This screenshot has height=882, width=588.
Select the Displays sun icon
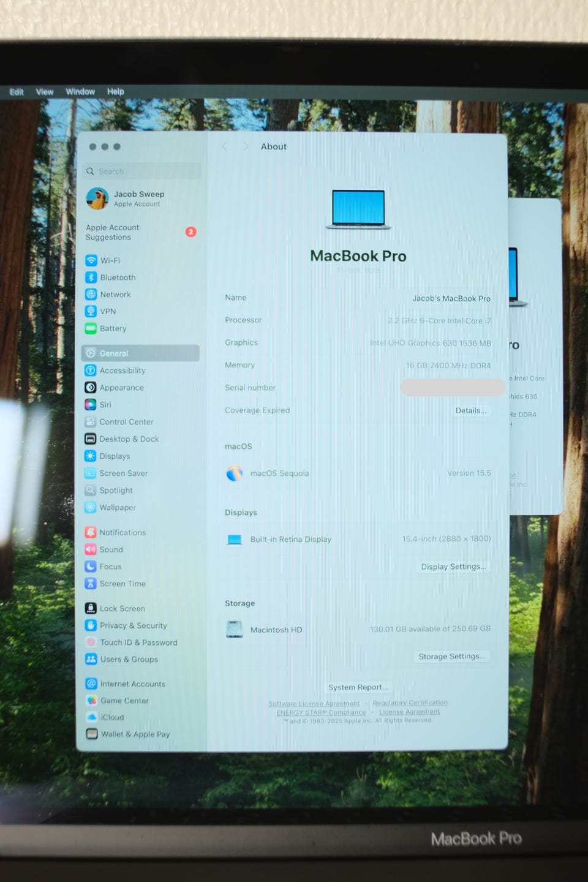point(90,456)
